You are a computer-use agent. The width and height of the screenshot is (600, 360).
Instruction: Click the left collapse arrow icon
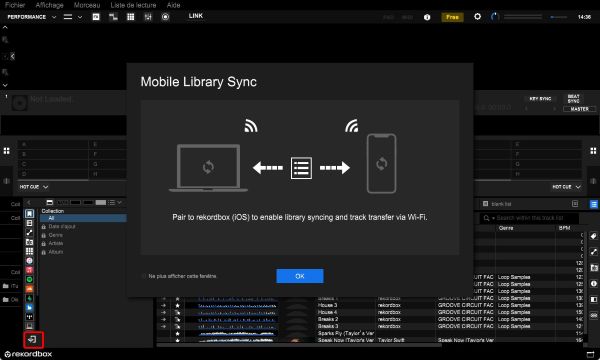click(12, 56)
